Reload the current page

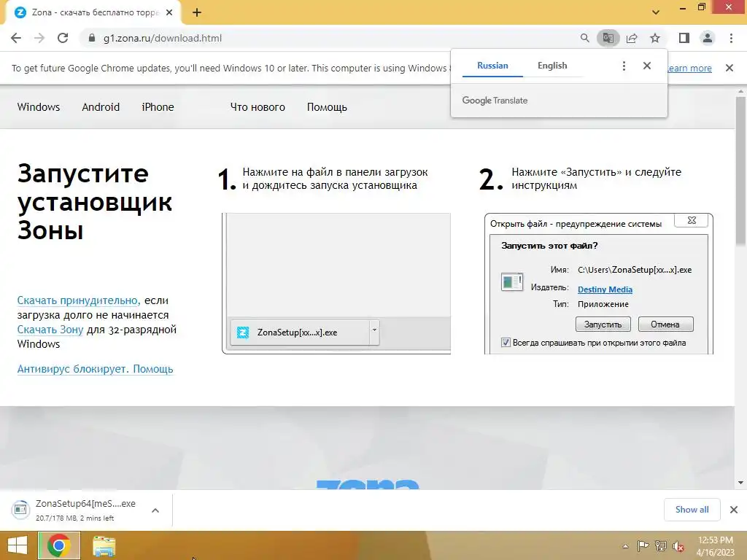[63, 38]
